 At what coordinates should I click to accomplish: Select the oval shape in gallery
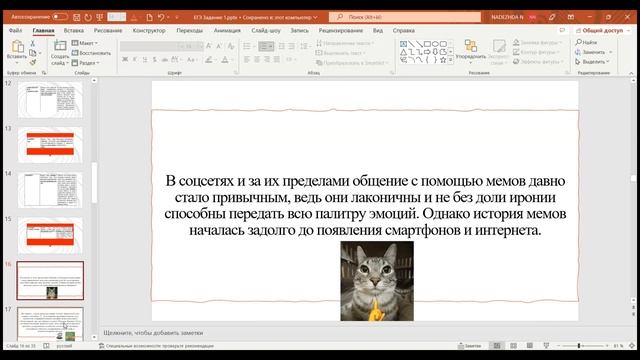pos(435,44)
